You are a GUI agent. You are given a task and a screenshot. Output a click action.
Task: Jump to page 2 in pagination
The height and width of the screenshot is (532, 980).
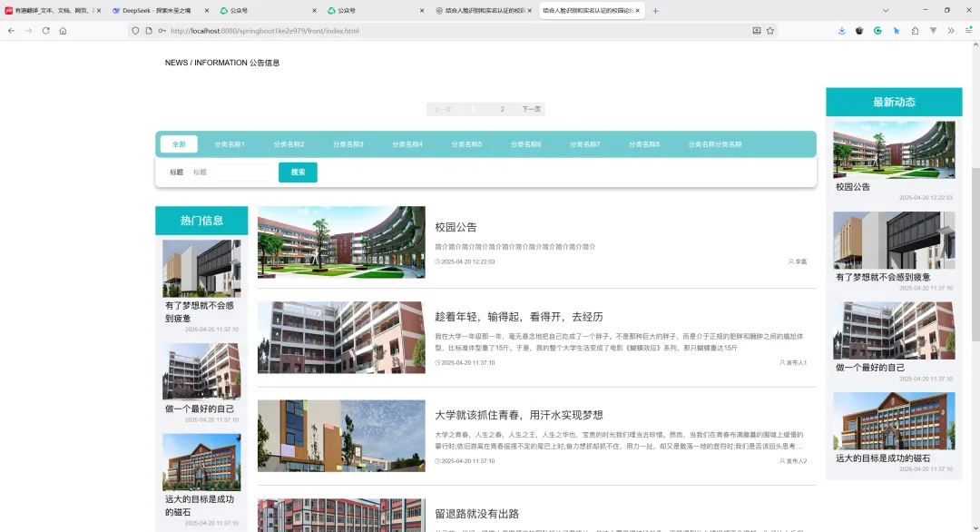tap(502, 110)
